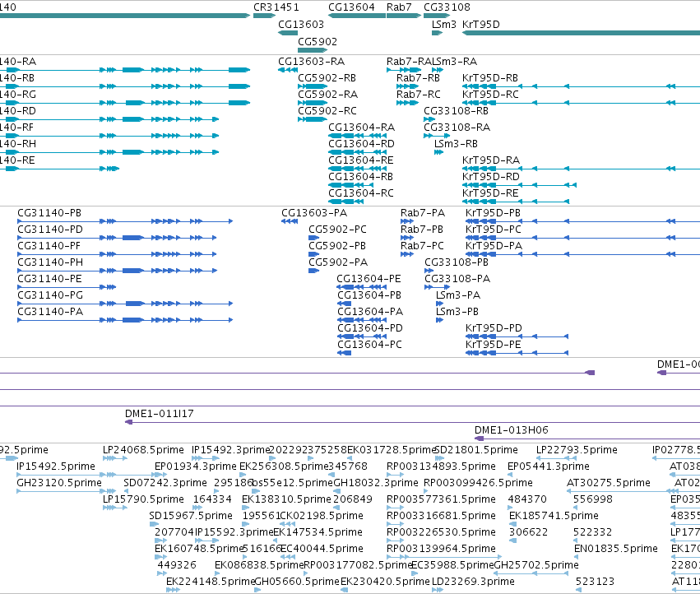Click EST SD21801.5prime
Image resolution: width=700 pixels, height=594 pixels.
tap(439, 458)
